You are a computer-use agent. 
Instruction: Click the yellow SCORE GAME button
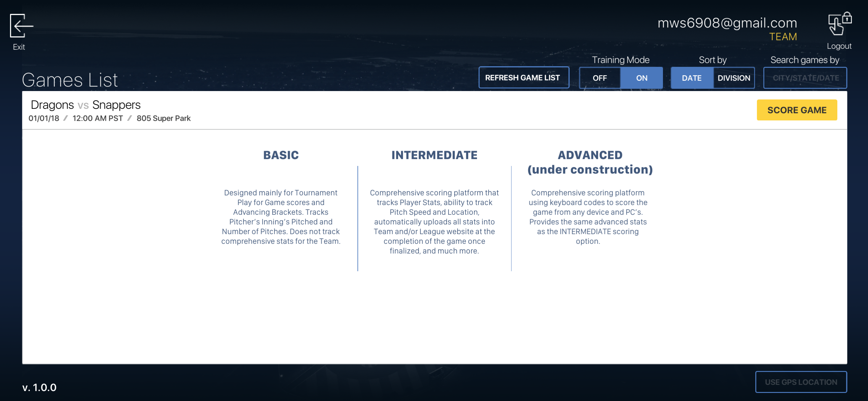coord(797,110)
